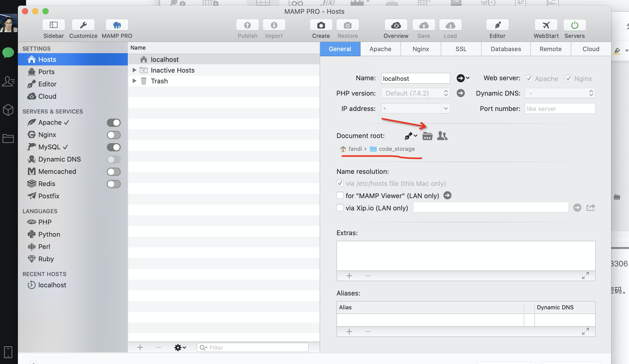Switch to the Nginx tab
629x364 pixels.
pyautogui.click(x=421, y=49)
